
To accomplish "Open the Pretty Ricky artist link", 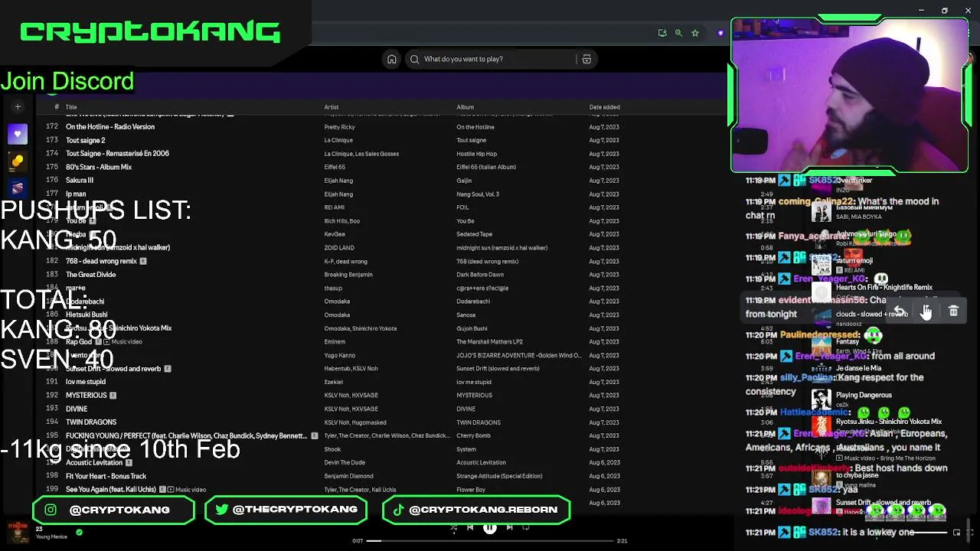I will pos(339,127).
